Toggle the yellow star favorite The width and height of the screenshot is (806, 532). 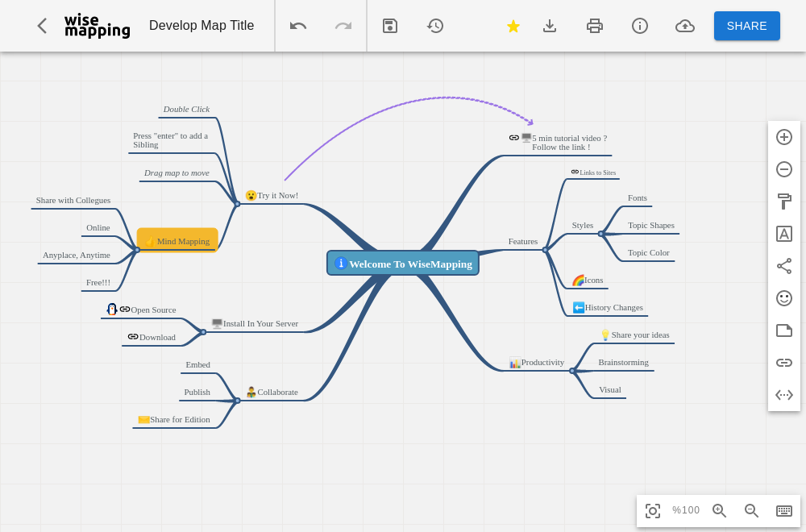pos(513,26)
